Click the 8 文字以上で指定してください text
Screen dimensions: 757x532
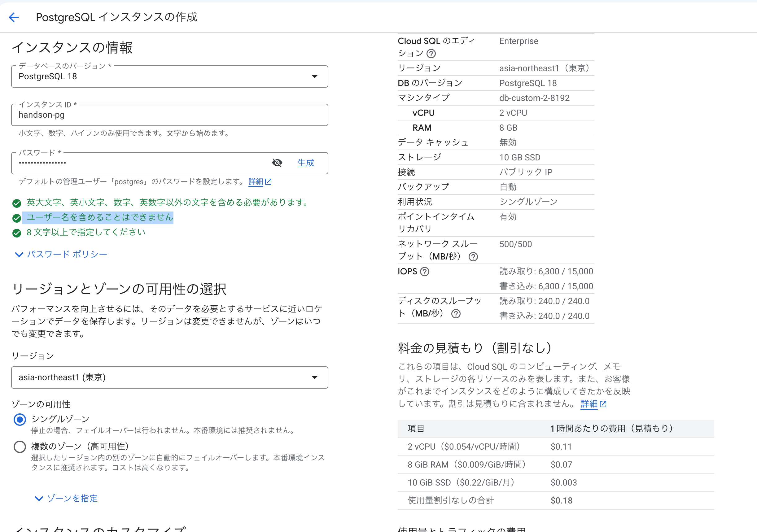pyautogui.click(x=86, y=232)
